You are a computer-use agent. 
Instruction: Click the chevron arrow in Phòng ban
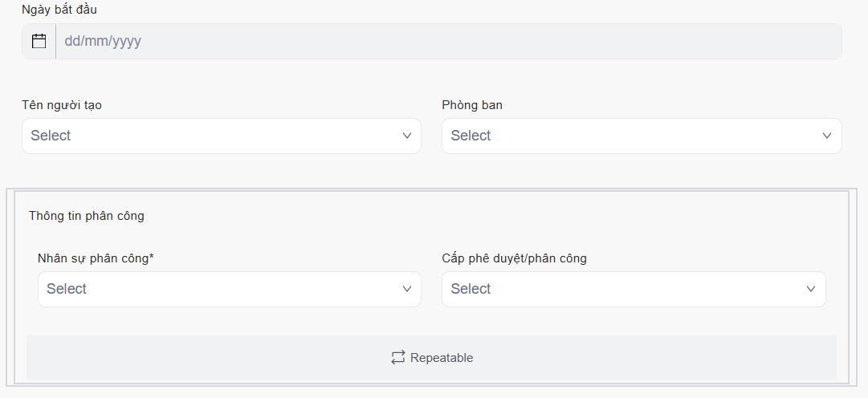tap(827, 136)
